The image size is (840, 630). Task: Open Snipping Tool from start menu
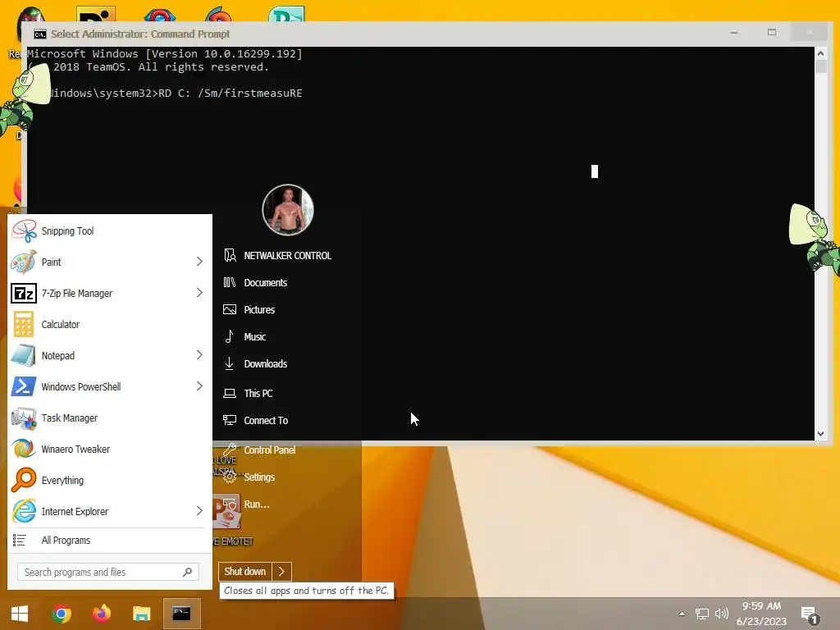click(109, 231)
